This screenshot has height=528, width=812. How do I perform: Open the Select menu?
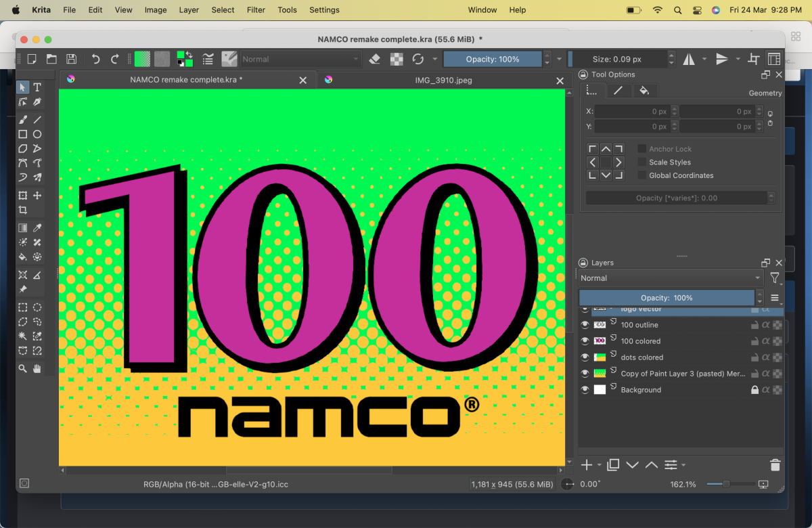[x=223, y=10]
